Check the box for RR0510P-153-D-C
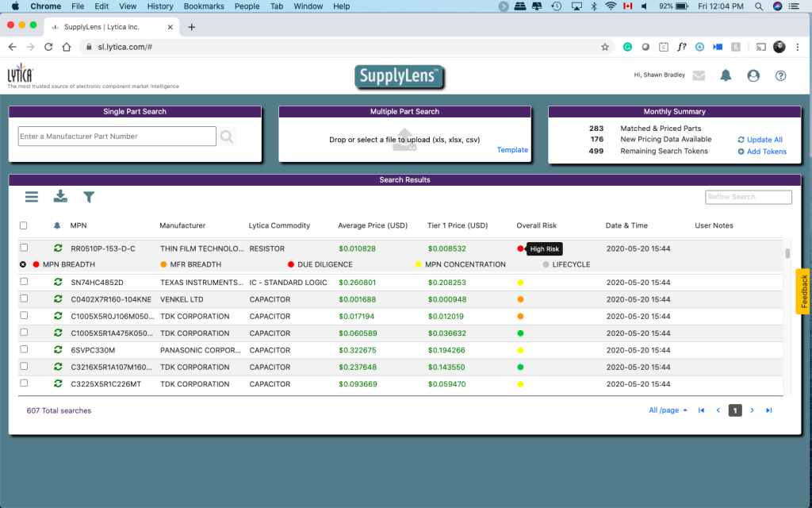This screenshot has height=508, width=812. (24, 248)
